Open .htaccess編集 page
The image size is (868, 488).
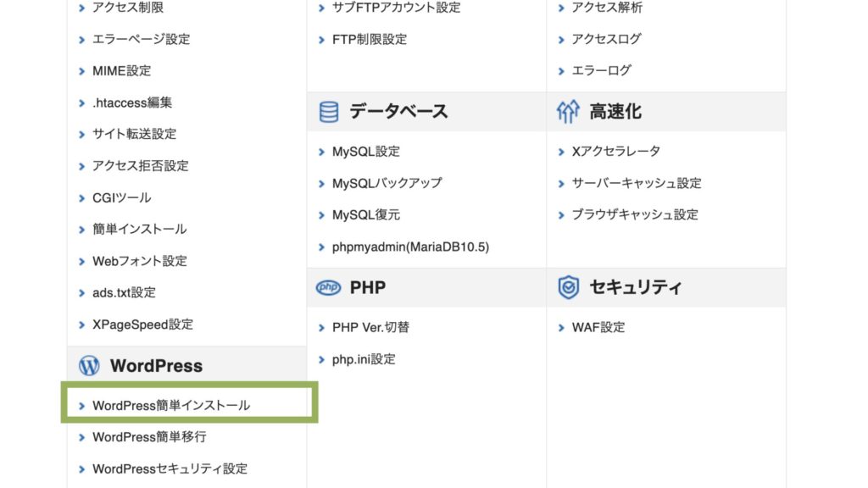131,103
